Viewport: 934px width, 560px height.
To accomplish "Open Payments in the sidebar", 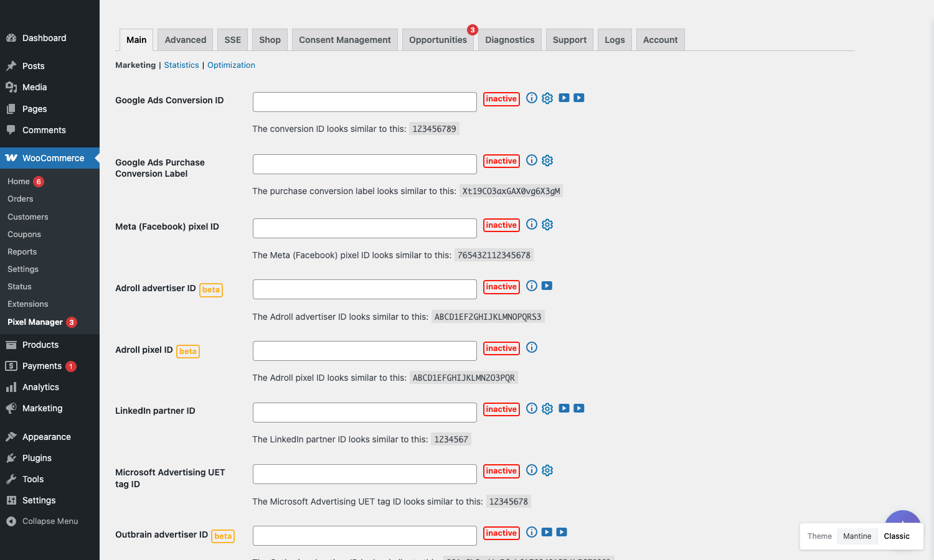I will tap(50, 366).
